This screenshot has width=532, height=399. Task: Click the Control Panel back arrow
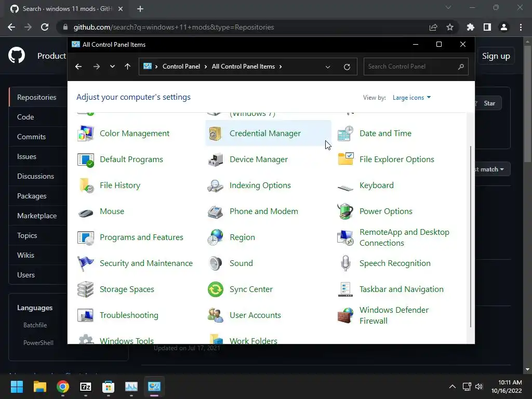[78, 66]
